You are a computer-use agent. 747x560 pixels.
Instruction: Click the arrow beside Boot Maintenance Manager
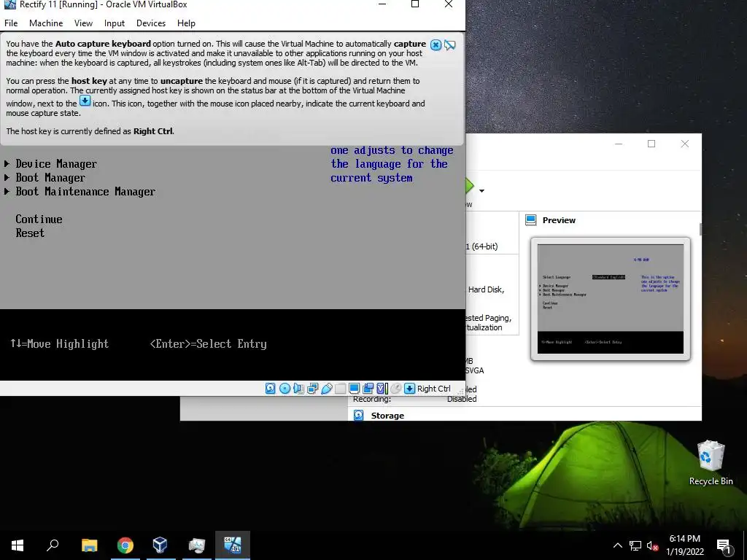pos(7,192)
